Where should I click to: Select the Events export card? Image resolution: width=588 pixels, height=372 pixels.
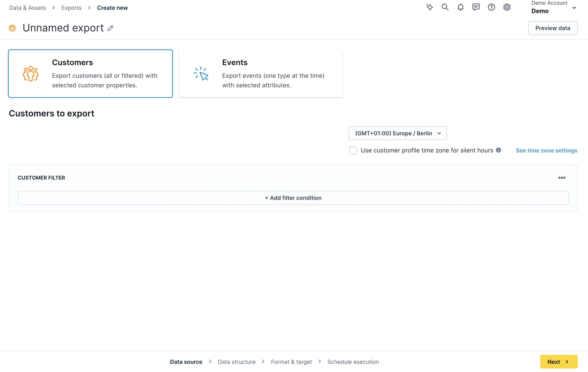click(x=261, y=73)
